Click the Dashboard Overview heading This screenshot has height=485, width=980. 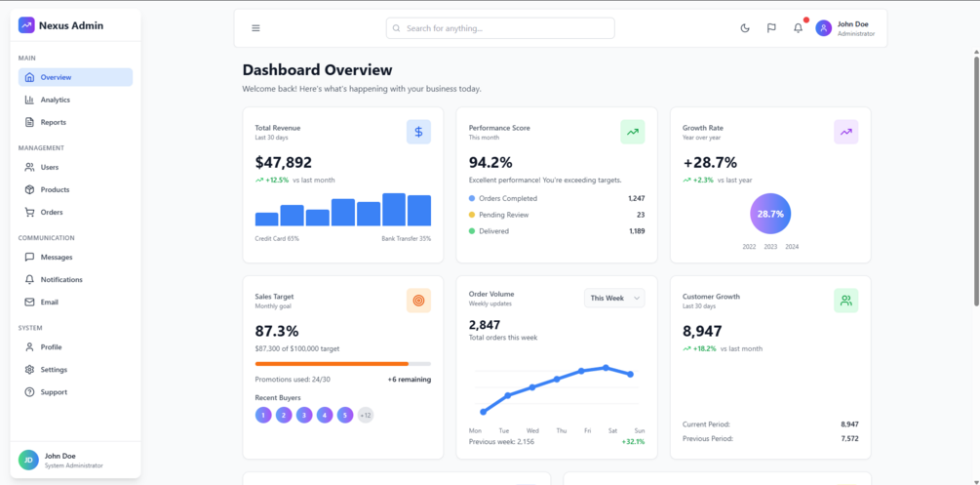[x=318, y=70]
